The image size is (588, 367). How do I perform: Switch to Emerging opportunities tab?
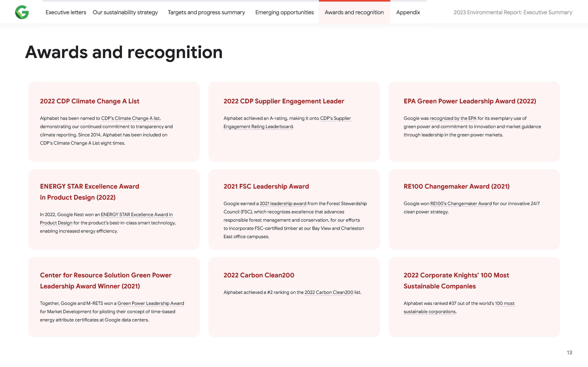click(x=285, y=12)
